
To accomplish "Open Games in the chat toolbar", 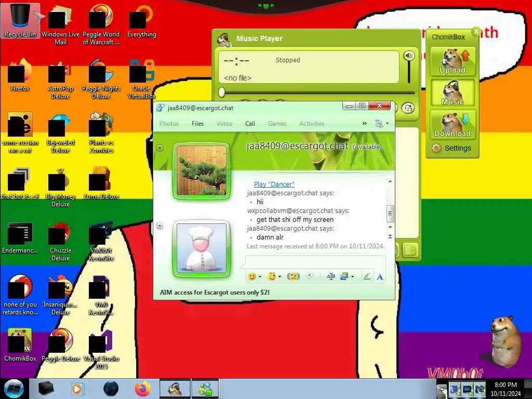I will [x=277, y=124].
